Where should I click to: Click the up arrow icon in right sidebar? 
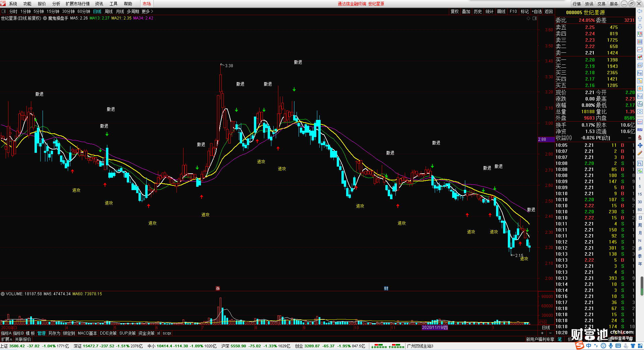click(640, 19)
